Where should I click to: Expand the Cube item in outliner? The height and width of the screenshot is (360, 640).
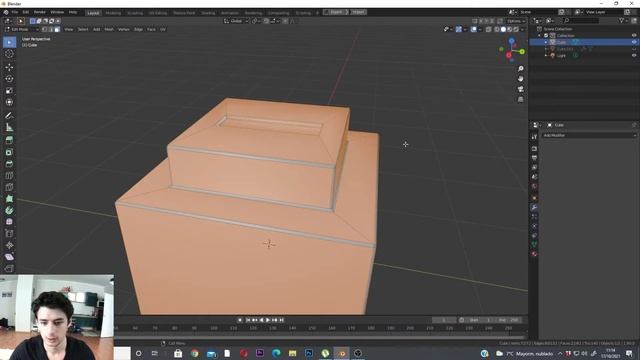tap(546, 42)
